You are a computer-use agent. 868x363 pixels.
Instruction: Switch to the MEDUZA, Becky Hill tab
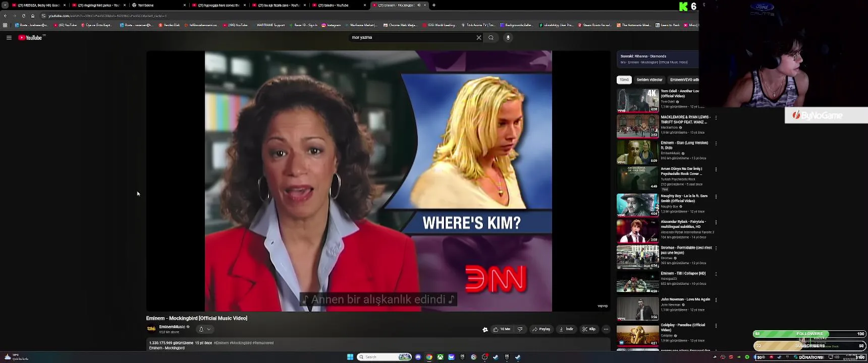[38, 5]
